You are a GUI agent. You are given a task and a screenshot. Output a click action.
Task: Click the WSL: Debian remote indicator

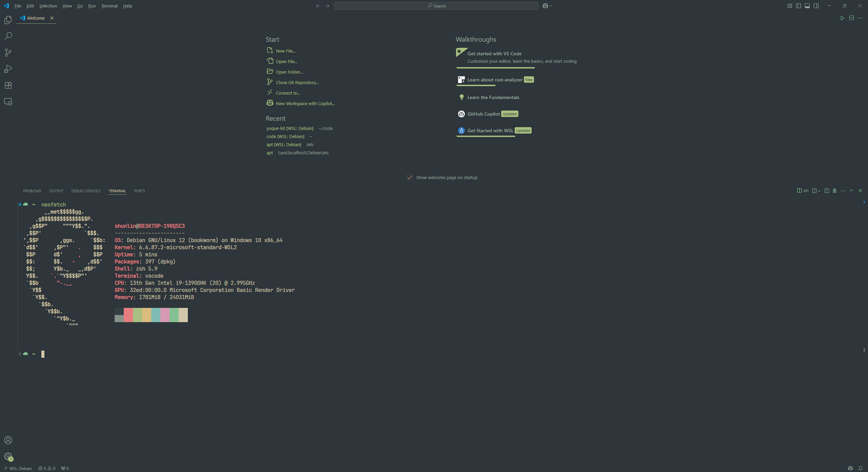point(18,468)
